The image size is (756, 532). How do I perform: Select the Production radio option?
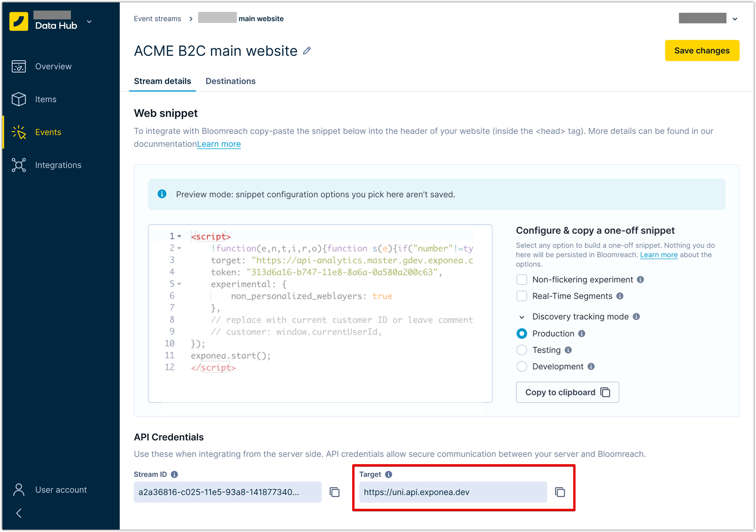522,333
